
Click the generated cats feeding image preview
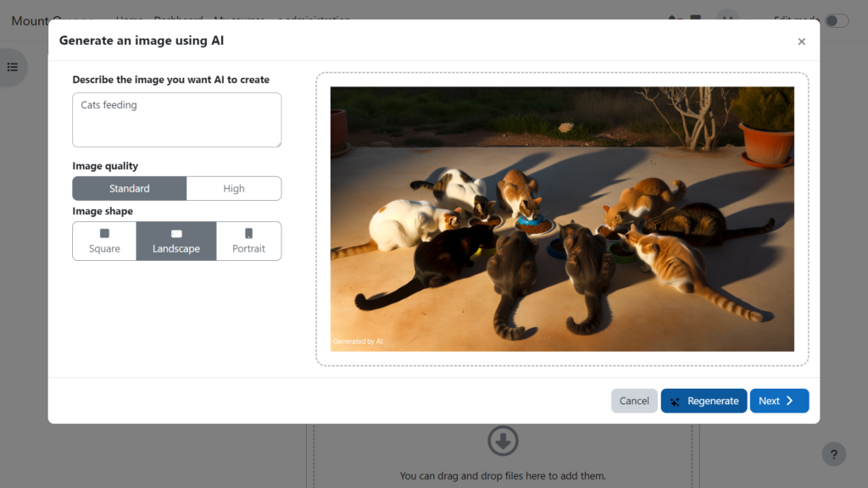point(561,217)
